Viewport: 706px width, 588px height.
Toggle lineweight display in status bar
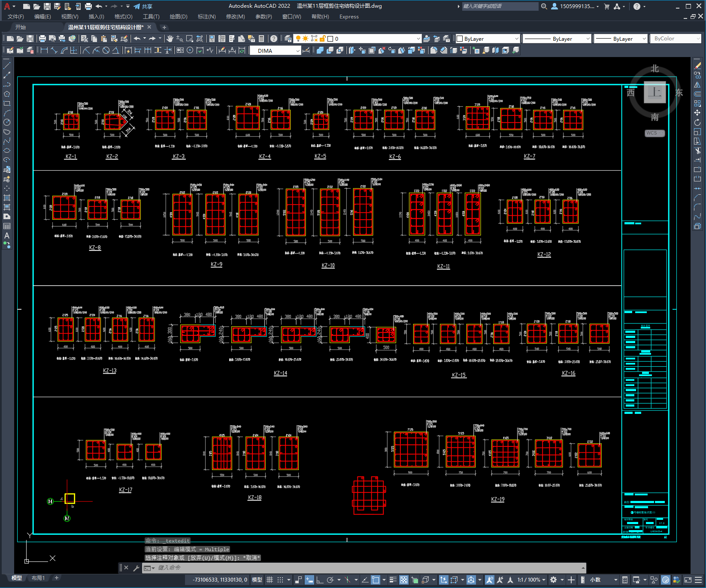coord(393,580)
